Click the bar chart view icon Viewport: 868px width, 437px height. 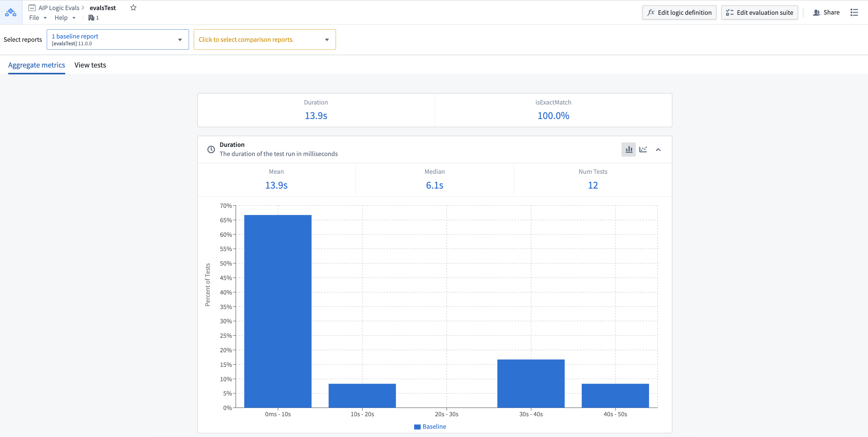point(628,150)
